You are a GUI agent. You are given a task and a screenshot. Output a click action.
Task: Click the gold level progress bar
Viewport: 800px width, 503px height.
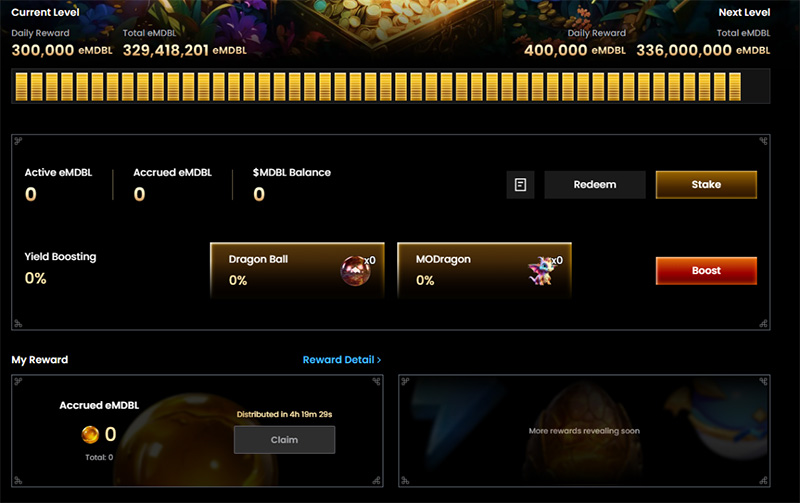(390, 87)
